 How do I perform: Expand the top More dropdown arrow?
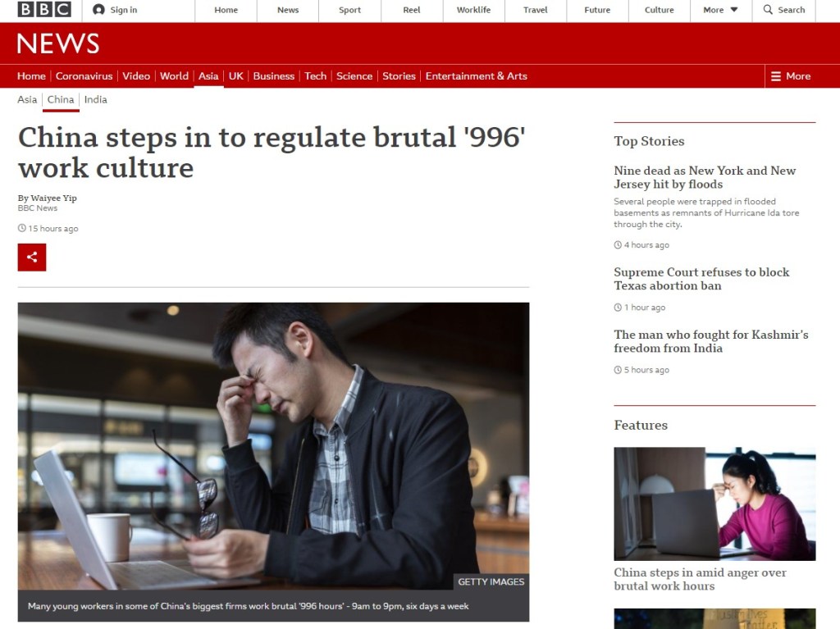[733, 10]
